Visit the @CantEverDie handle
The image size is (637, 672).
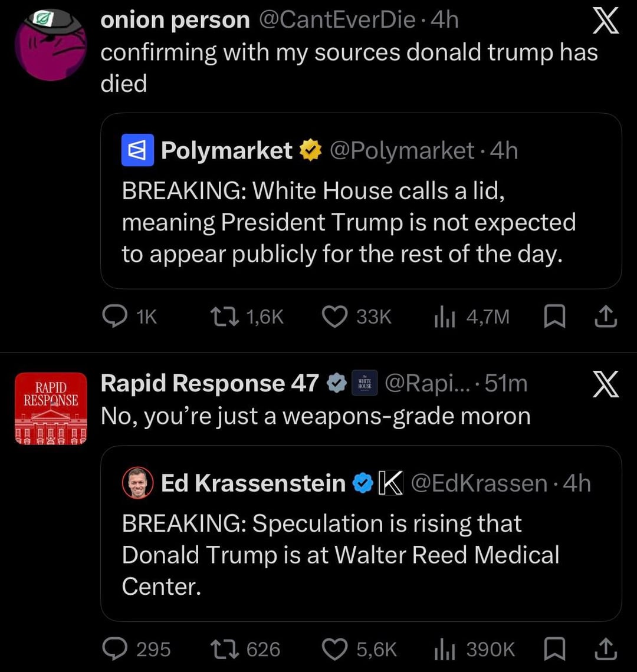[337, 20]
